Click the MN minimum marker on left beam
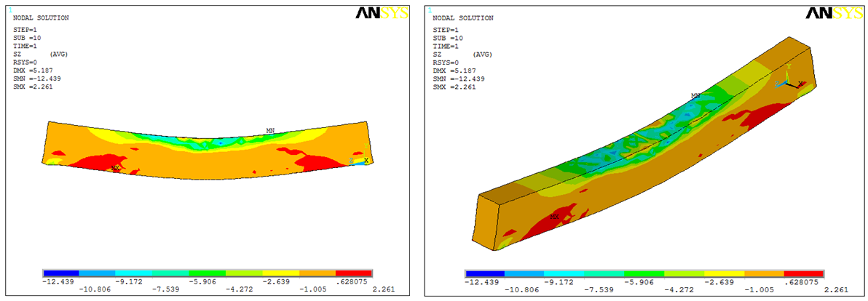Viewport: 868px width, 301px height. (x=270, y=132)
